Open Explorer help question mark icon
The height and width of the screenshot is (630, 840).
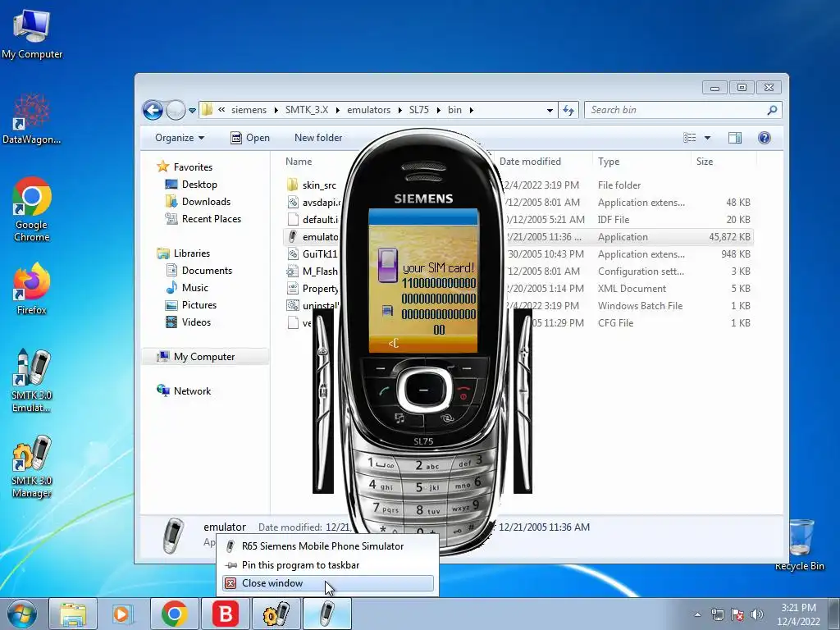tap(765, 138)
